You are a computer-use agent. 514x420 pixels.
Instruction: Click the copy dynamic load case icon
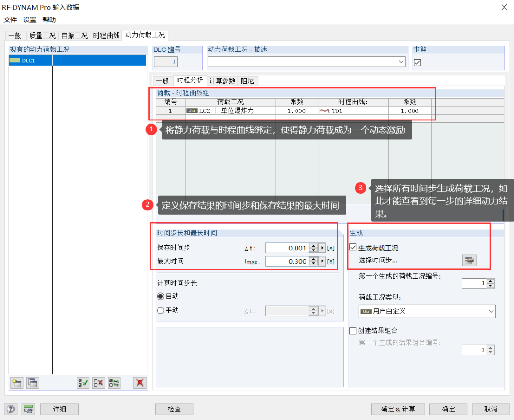pyautogui.click(x=32, y=383)
